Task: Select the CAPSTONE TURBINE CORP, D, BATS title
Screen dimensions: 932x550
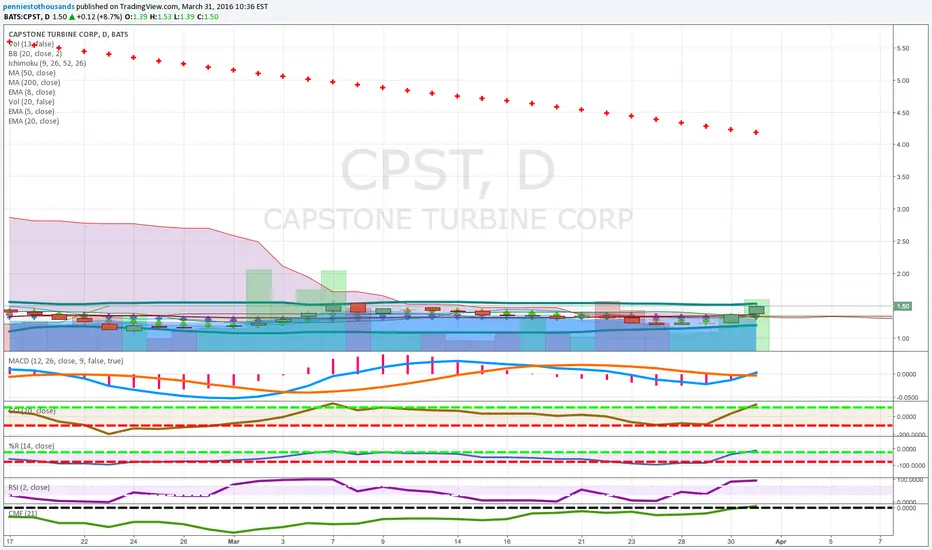Action: coord(68,34)
